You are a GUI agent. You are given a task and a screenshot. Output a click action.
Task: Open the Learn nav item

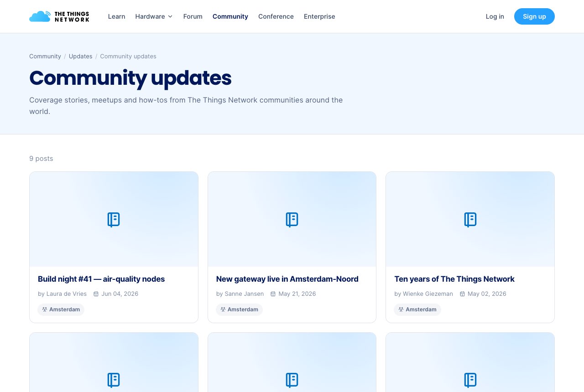coord(116,16)
